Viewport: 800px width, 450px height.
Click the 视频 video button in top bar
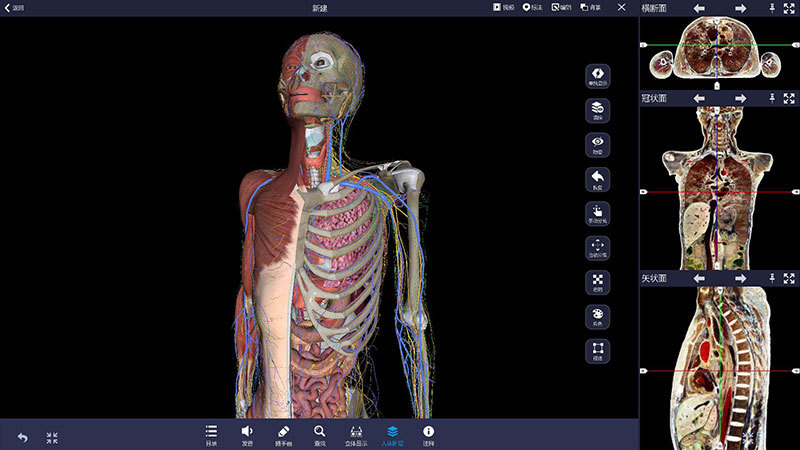[504, 8]
